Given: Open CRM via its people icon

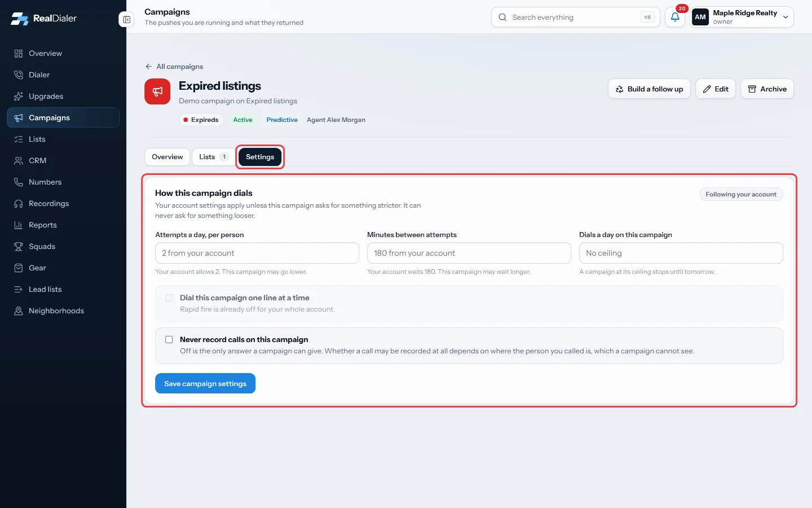Looking at the screenshot, I should (x=19, y=161).
